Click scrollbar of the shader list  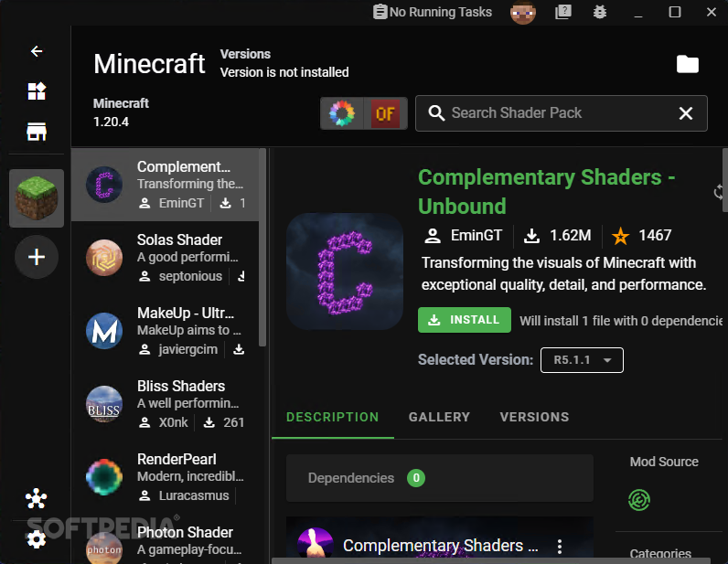pos(262,248)
